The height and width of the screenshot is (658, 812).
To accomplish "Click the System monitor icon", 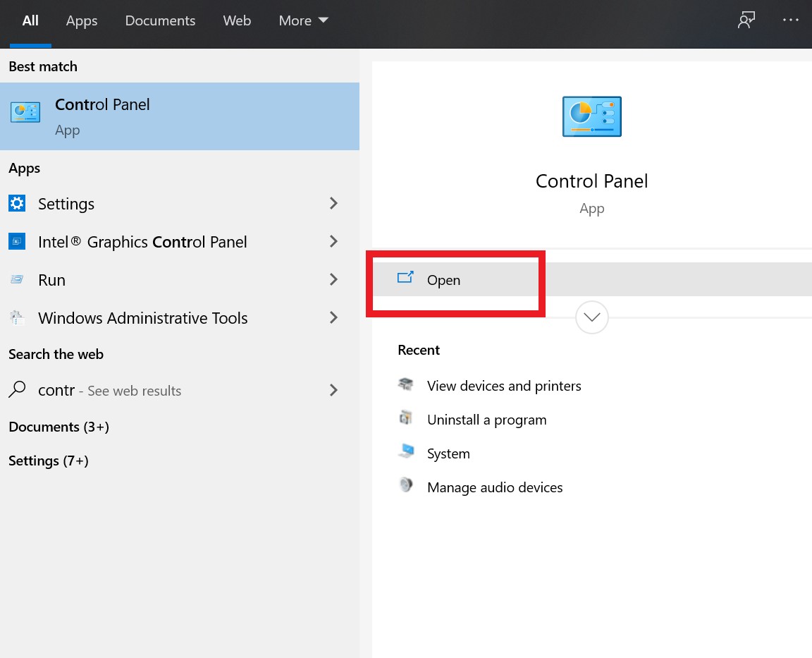I will [x=407, y=451].
